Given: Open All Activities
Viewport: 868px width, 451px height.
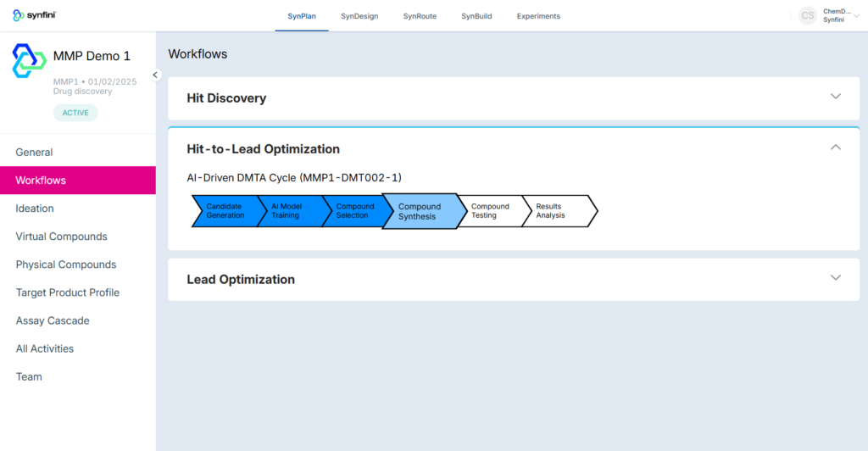Looking at the screenshot, I should 77,348.
